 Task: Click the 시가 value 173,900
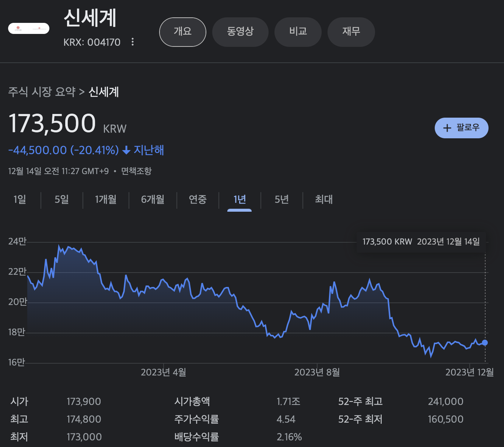84,402
